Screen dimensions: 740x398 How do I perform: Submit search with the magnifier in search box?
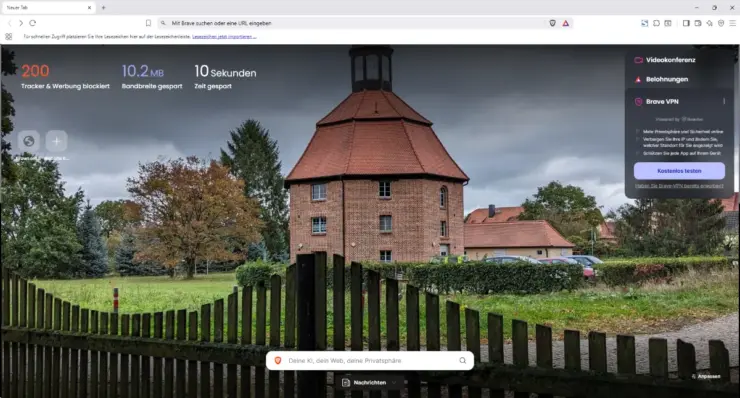[x=462, y=361]
